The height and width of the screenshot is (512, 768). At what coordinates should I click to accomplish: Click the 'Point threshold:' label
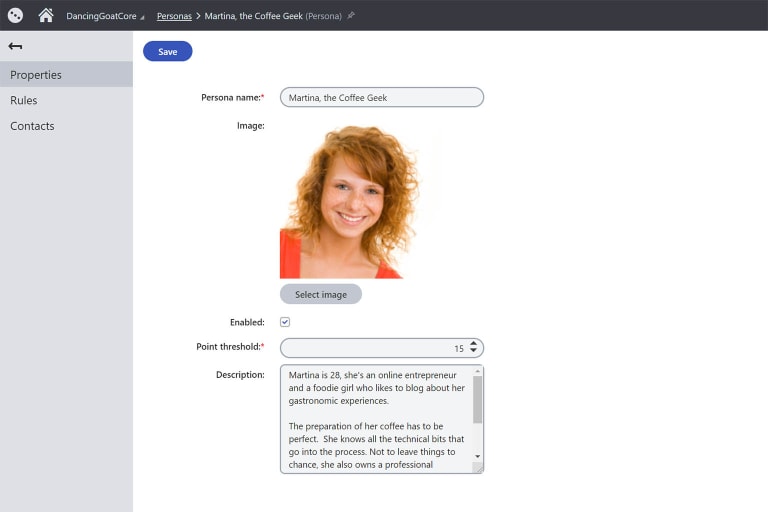tap(230, 347)
